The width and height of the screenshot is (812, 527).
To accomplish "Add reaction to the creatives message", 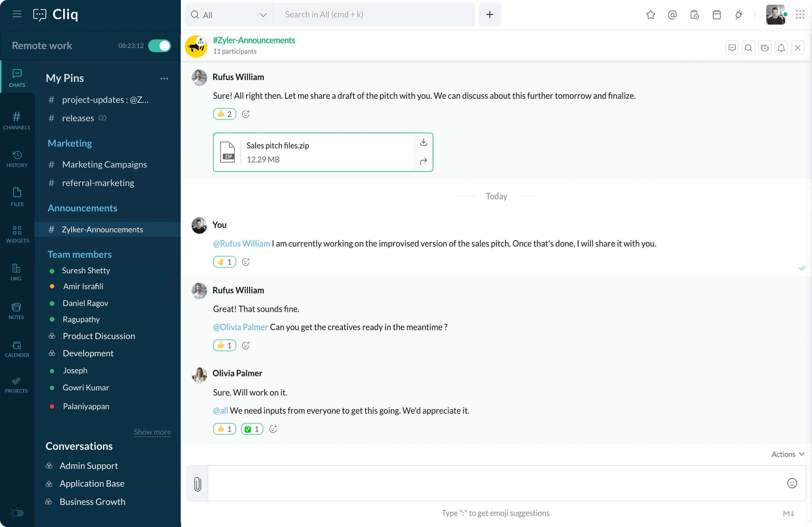I will pyautogui.click(x=246, y=345).
